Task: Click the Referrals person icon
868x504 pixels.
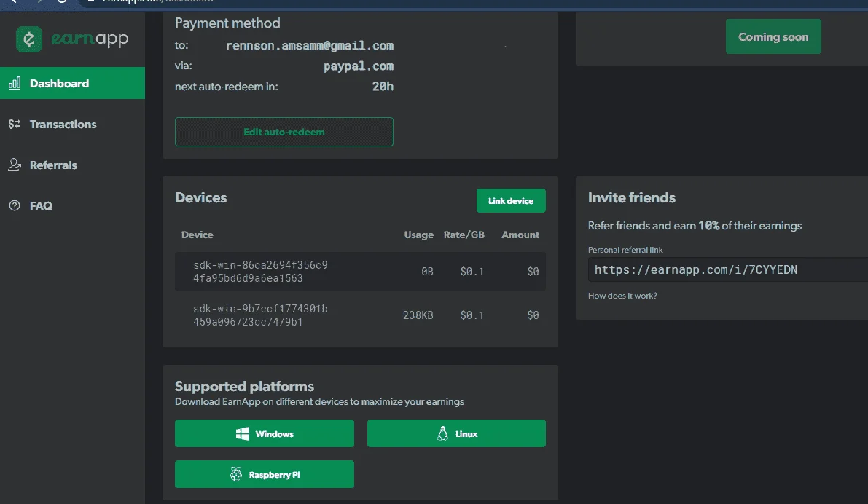Action: tap(15, 165)
